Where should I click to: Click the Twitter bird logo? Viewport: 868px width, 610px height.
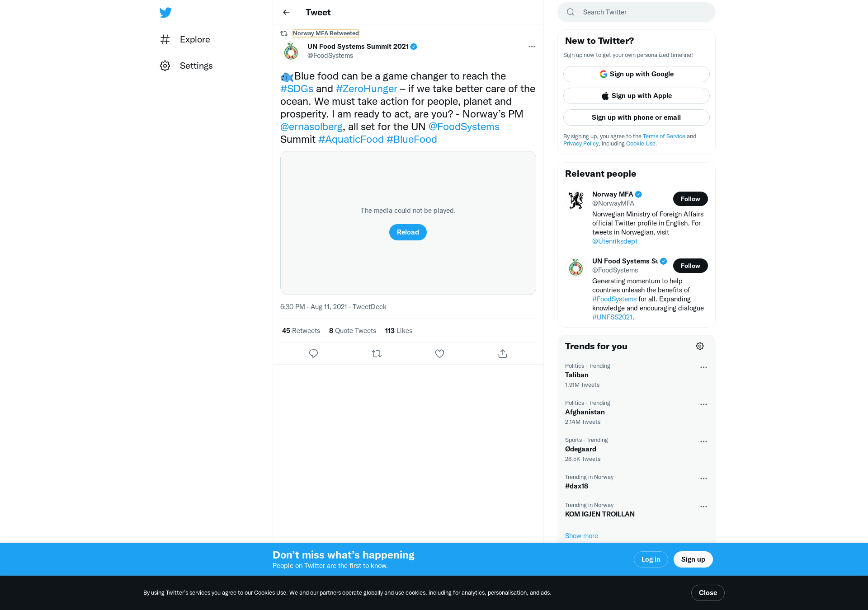[165, 12]
